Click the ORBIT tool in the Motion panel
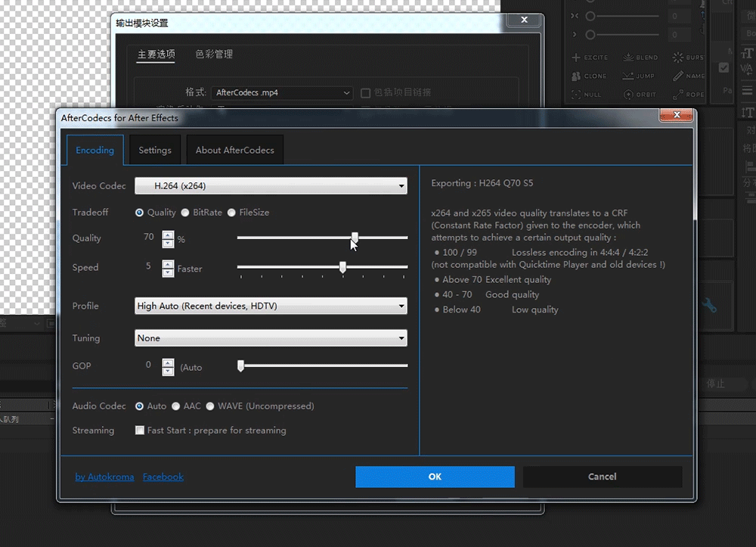The width and height of the screenshot is (756, 547). tap(640, 95)
